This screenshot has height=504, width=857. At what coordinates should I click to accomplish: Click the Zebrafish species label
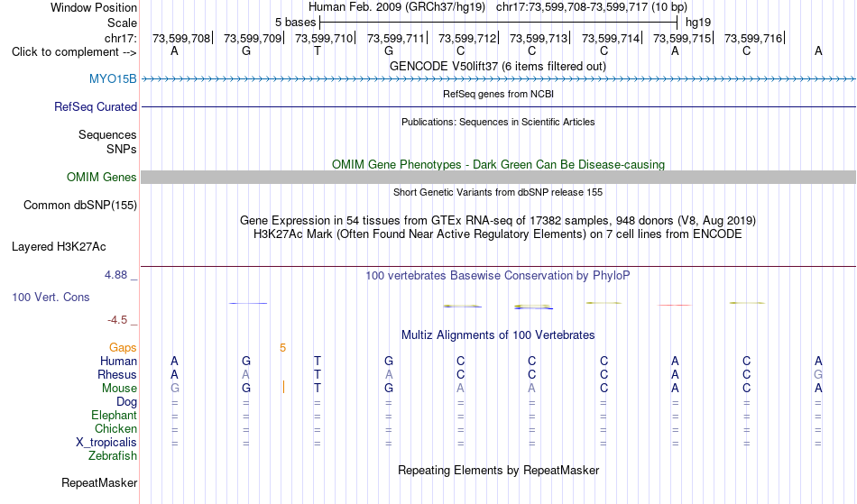[x=113, y=456]
